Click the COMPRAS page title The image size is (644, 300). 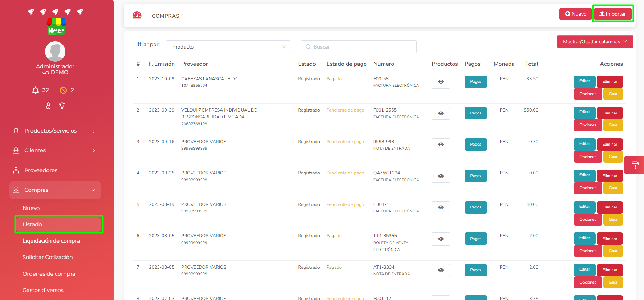click(166, 16)
